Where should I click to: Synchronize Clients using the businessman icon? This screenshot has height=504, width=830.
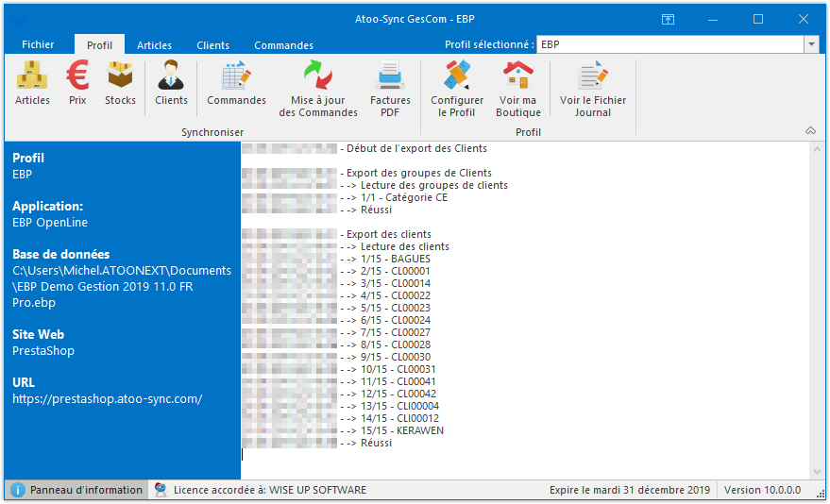tap(171, 76)
